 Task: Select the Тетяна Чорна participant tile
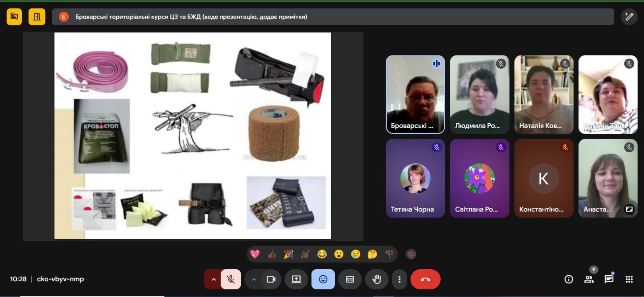point(415,178)
